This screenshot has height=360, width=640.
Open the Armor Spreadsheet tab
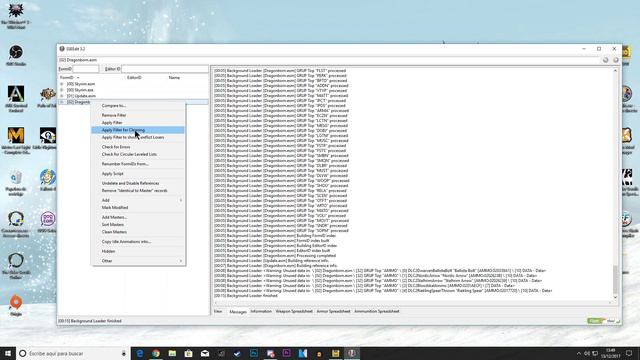pos(333,311)
